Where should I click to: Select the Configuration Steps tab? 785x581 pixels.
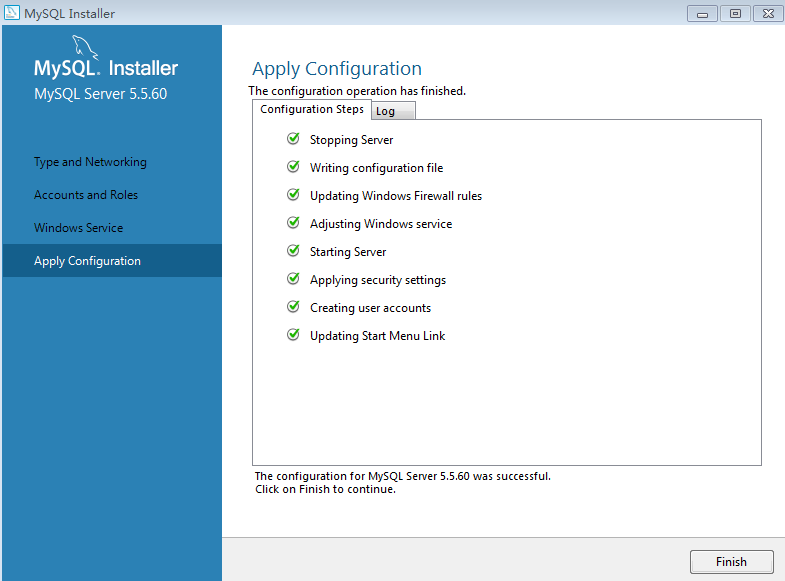(311, 109)
